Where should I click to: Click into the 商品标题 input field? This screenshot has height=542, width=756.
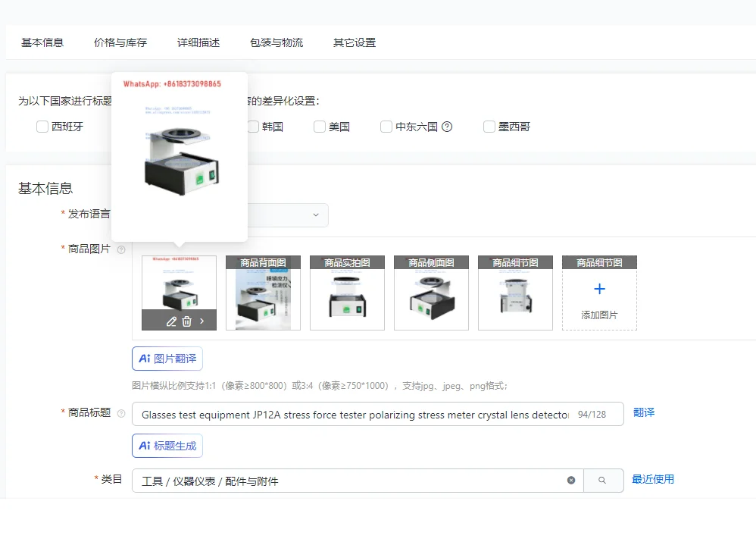point(377,414)
